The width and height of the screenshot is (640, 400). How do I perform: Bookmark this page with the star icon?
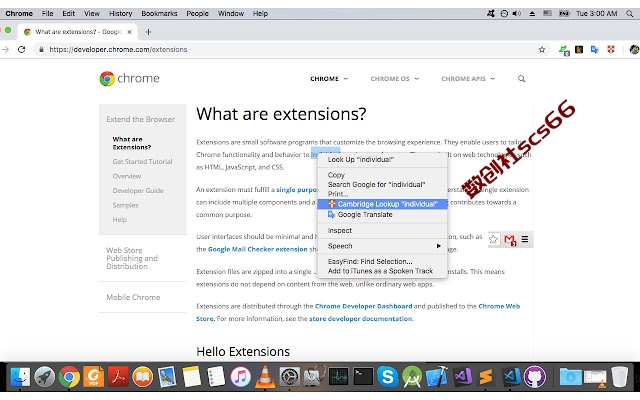pos(542,50)
